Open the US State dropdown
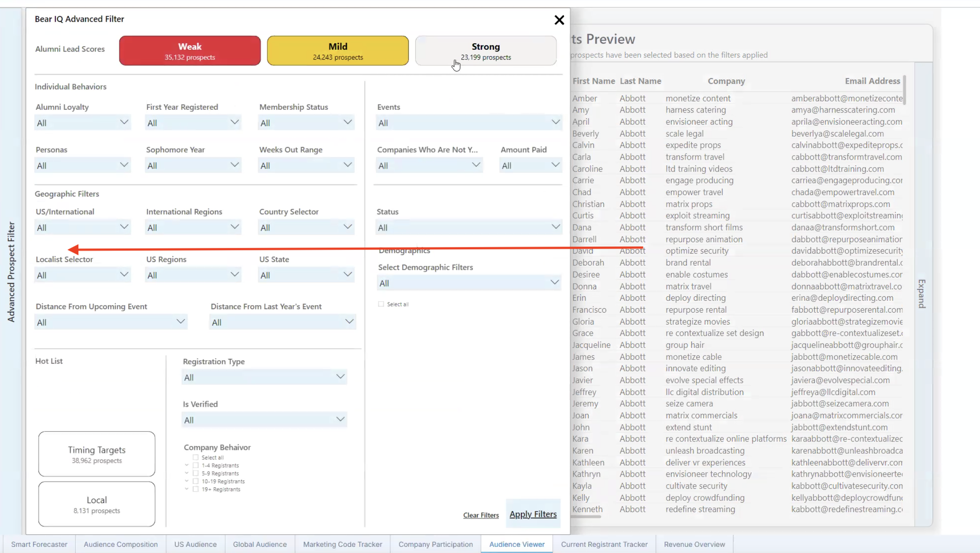 point(306,275)
